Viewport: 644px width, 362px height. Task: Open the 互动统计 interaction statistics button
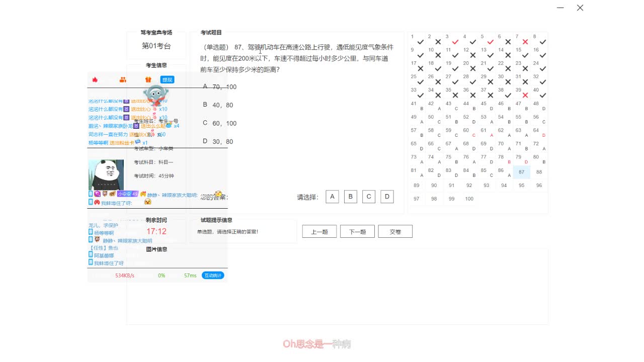213,276
